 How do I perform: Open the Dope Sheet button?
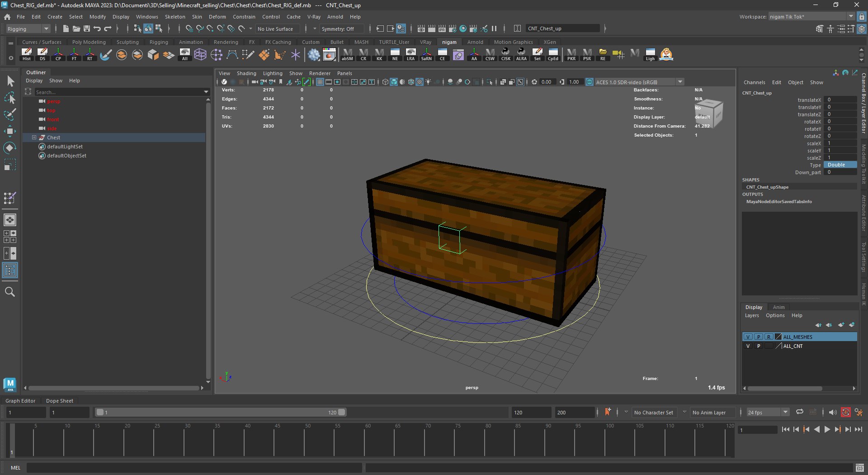point(59,401)
